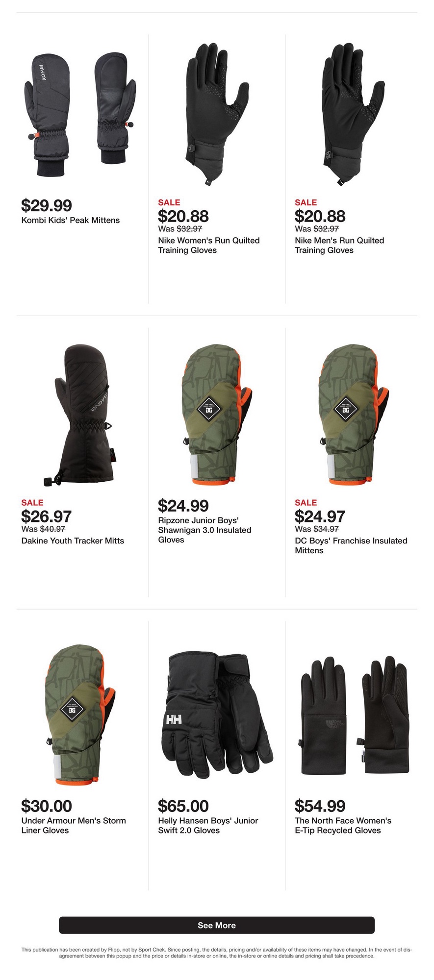Select The North Face Women's E-Tip title
Image resolution: width=434 pixels, height=980 pixels.
(x=343, y=826)
